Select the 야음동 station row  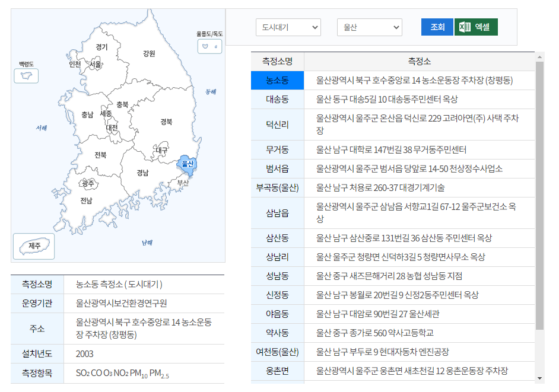point(393,314)
